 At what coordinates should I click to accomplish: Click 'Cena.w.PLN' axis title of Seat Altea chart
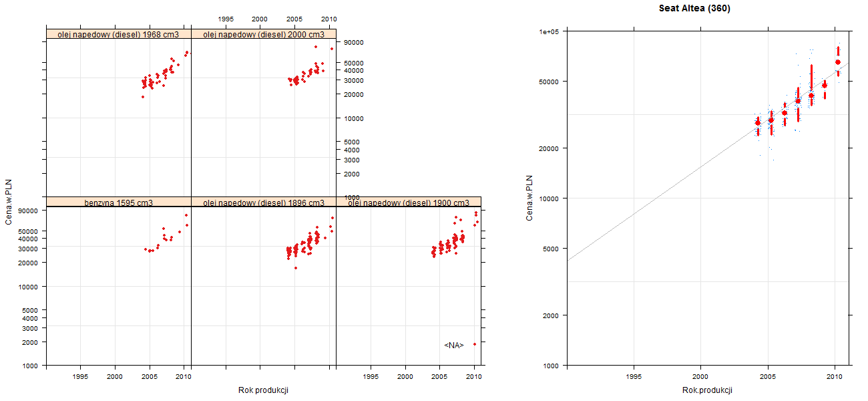(529, 198)
